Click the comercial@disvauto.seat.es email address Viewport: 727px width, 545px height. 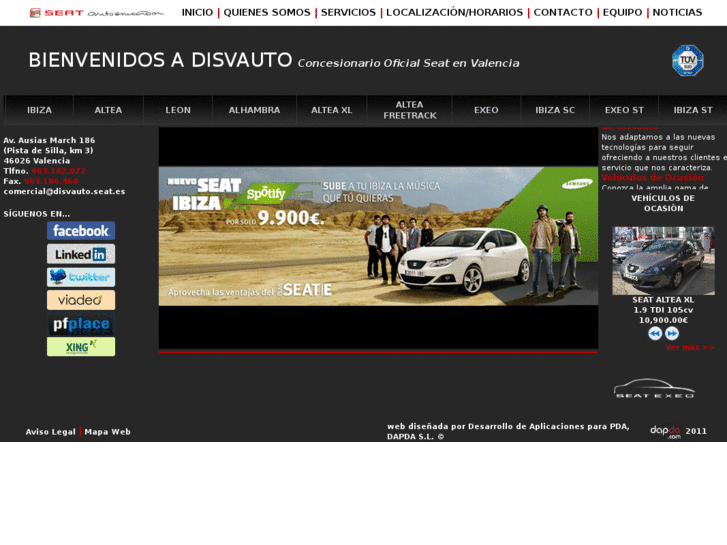pyautogui.click(x=64, y=192)
